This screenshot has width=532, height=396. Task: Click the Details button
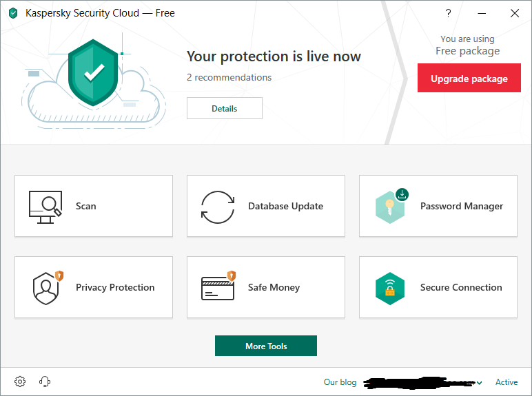(x=225, y=108)
